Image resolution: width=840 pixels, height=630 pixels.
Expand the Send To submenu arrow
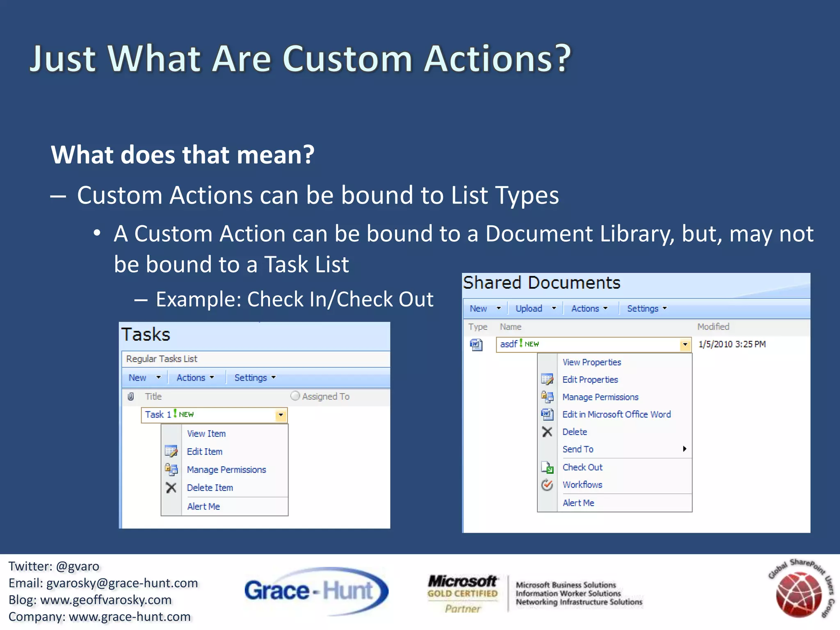click(x=684, y=449)
